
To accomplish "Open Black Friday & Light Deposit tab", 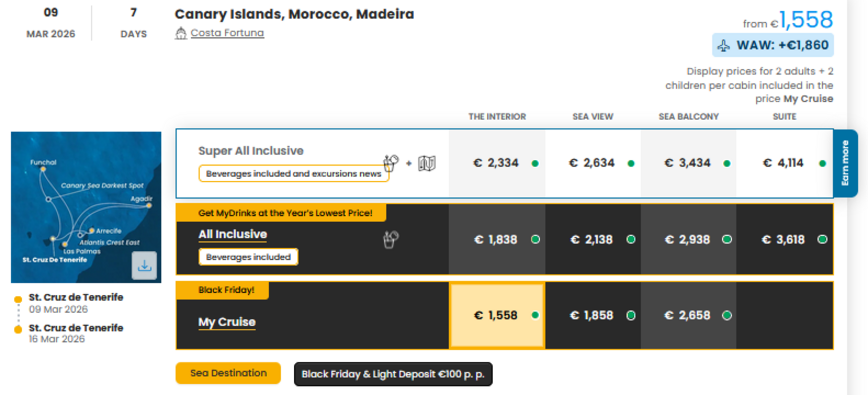I will [393, 374].
